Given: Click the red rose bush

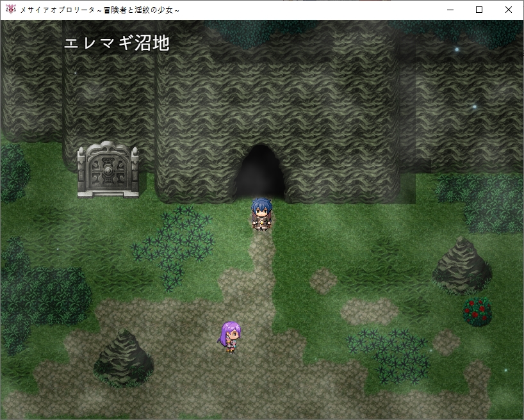Looking at the screenshot, I should [477, 311].
